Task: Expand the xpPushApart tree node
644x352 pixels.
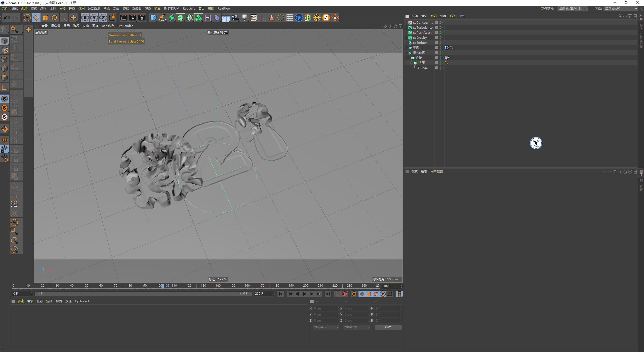Action: click(406, 33)
